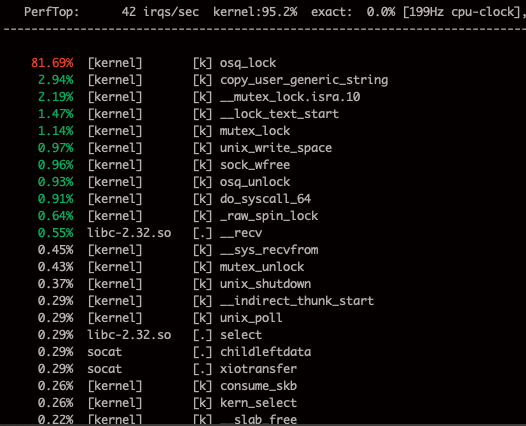
Task: Click consume_skb symbol
Action: coord(258,386)
